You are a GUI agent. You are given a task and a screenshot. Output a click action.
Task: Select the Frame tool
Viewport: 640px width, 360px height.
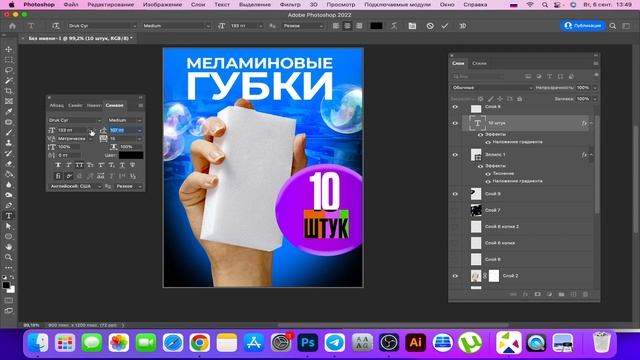(9, 101)
